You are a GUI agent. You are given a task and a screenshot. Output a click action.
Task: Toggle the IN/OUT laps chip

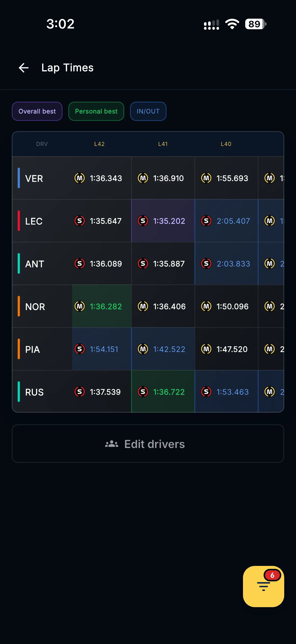[148, 111]
